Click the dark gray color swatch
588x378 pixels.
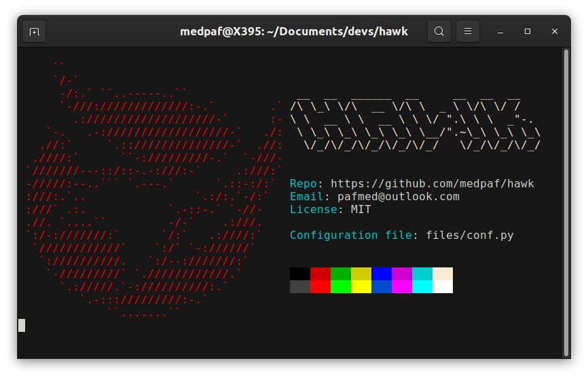(299, 287)
